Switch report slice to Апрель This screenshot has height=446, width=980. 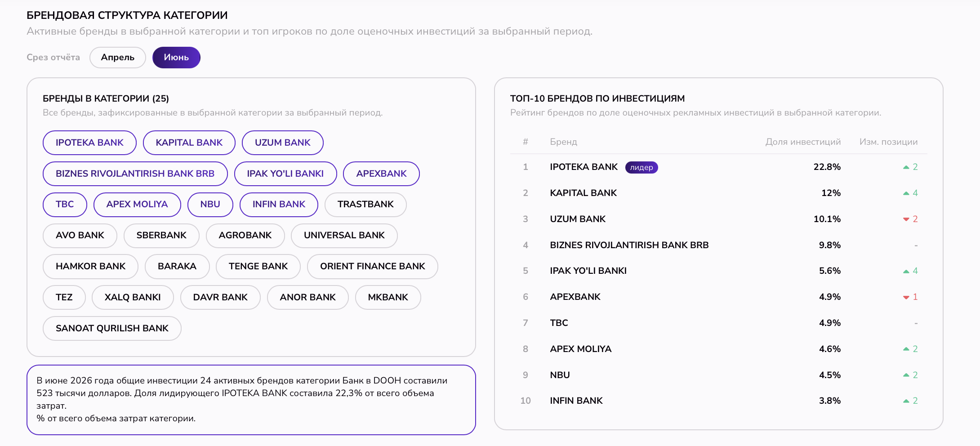click(x=117, y=58)
